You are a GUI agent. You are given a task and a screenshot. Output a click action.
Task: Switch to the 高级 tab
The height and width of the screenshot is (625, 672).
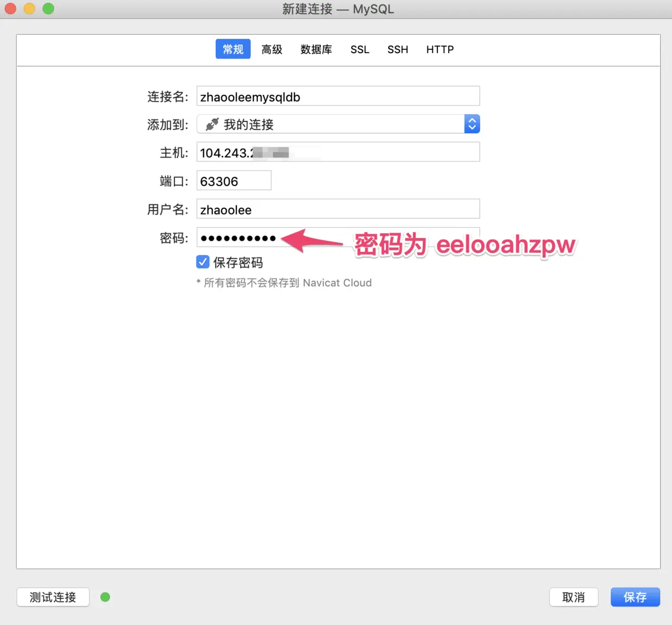[x=272, y=49]
